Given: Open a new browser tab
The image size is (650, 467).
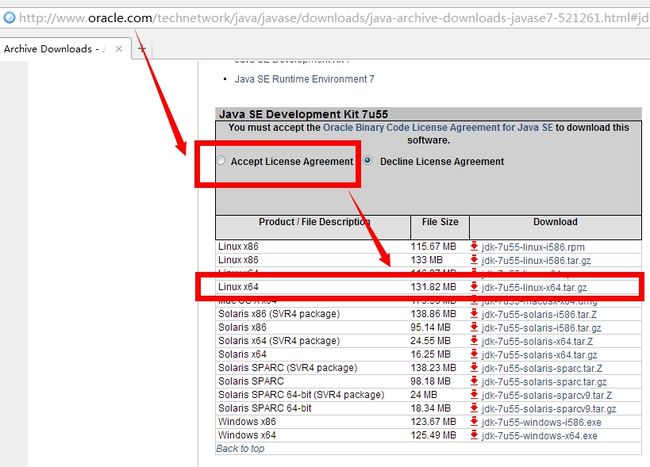Looking at the screenshot, I should (142, 49).
